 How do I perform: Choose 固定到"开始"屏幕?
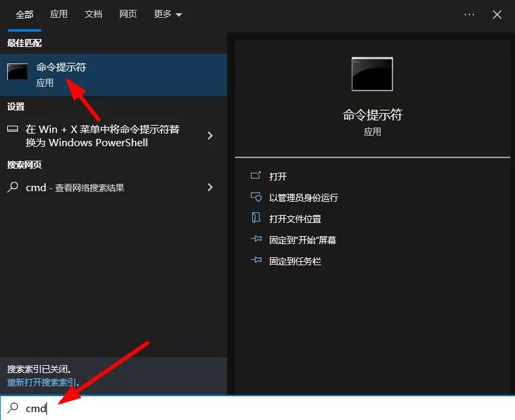point(303,240)
